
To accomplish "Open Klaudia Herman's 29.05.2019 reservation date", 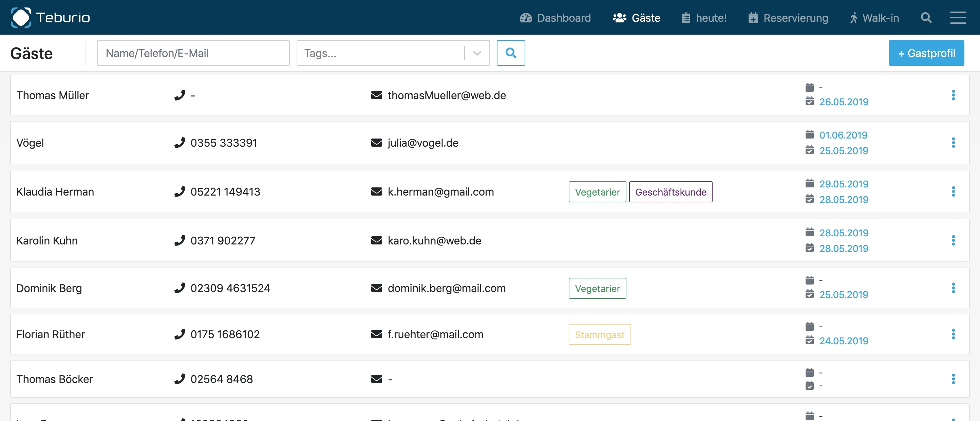I will coord(844,184).
